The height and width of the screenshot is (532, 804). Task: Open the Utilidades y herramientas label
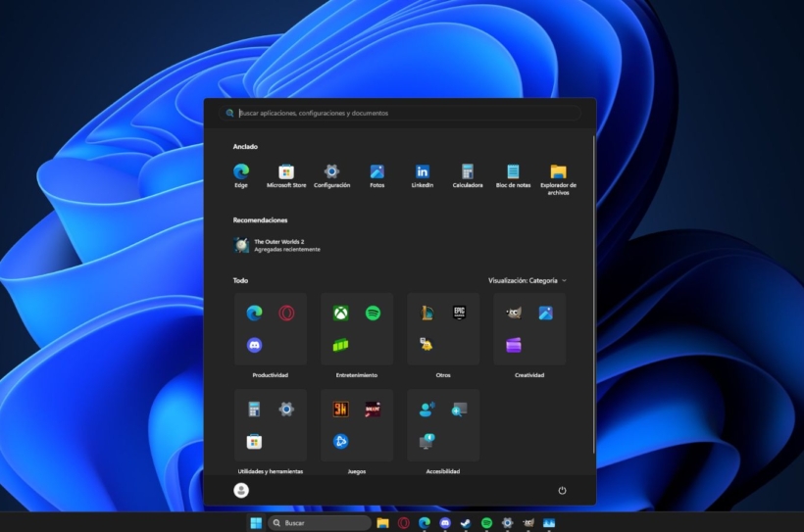271,471
